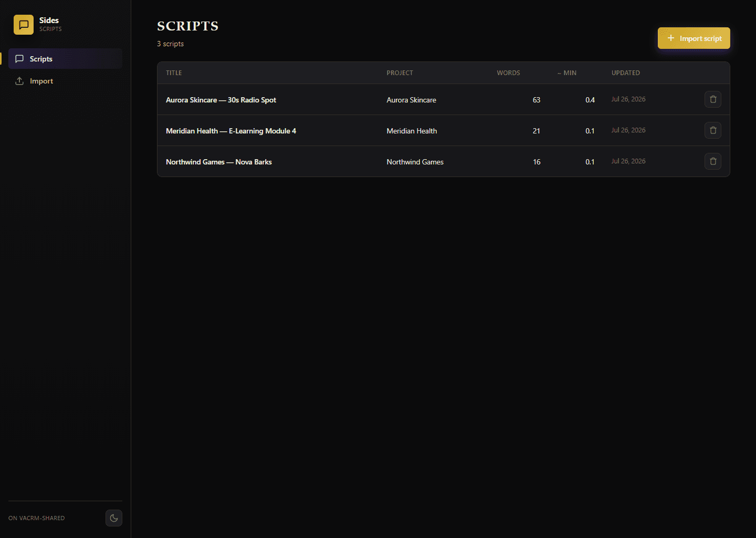756x538 pixels.
Task: Click the PROJECT column header
Action: 400,73
